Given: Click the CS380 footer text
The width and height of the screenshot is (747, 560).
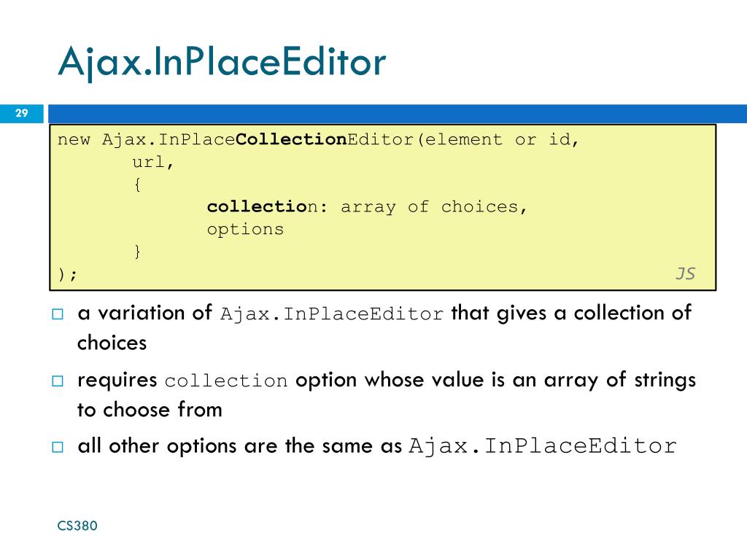Looking at the screenshot, I should point(77,526).
